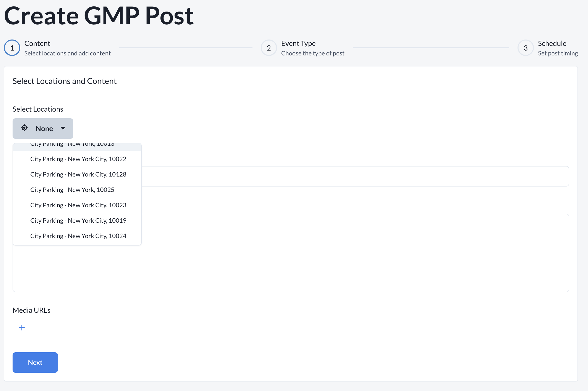Click the location target icon
588x391 pixels.
24,128
